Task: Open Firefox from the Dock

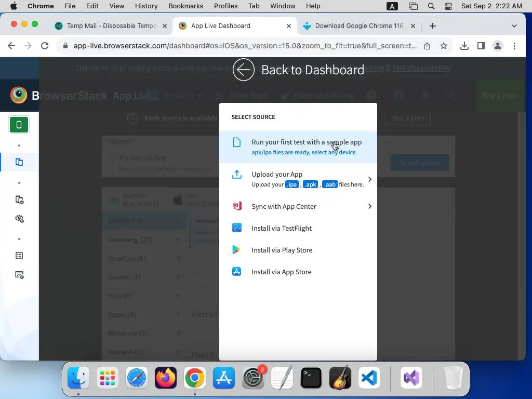Action: [x=166, y=378]
